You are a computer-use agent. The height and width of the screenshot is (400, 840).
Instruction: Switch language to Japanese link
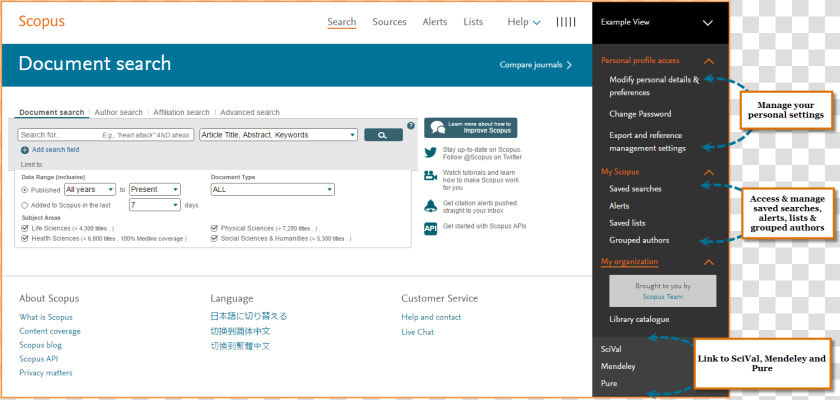pyautogui.click(x=249, y=316)
